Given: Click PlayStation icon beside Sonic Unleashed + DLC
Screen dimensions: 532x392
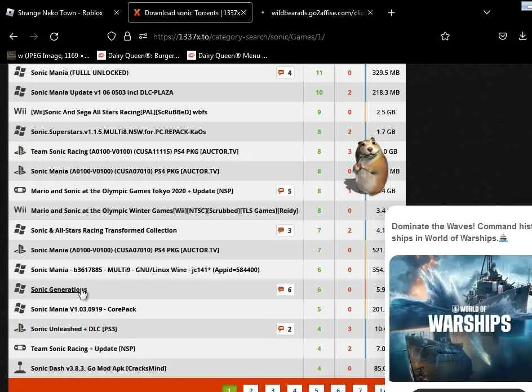Looking at the screenshot, I should [20, 328].
